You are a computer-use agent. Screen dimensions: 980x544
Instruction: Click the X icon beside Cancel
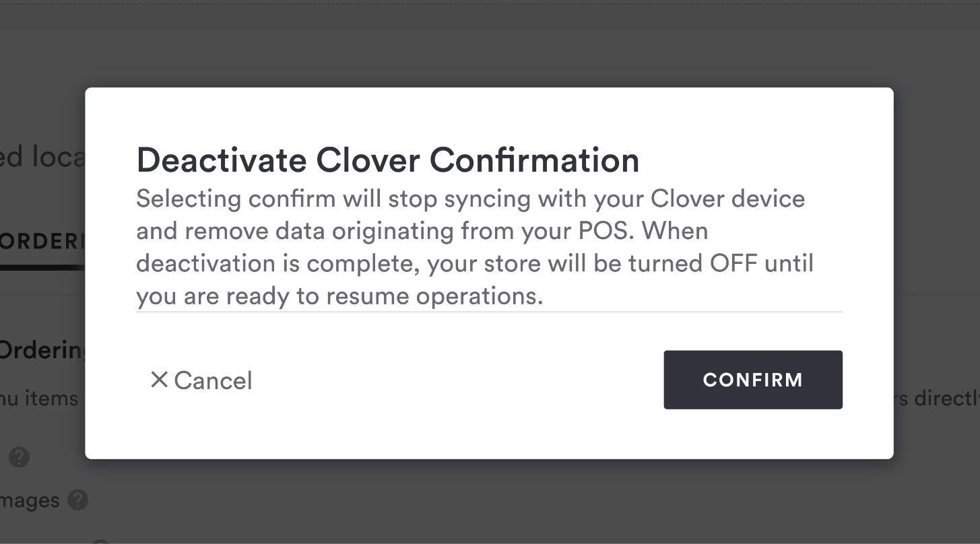click(x=159, y=380)
